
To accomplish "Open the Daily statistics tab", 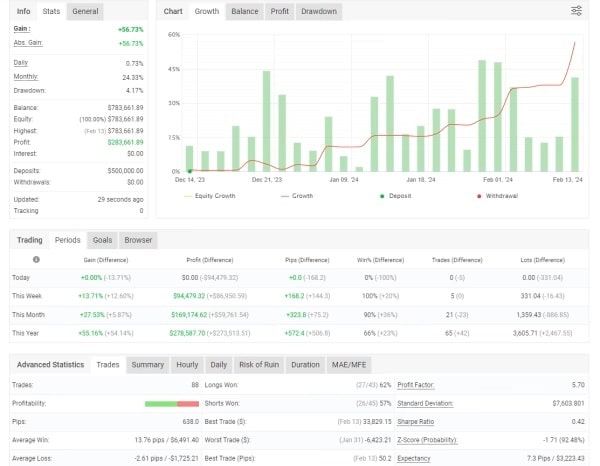I will click(218, 365).
